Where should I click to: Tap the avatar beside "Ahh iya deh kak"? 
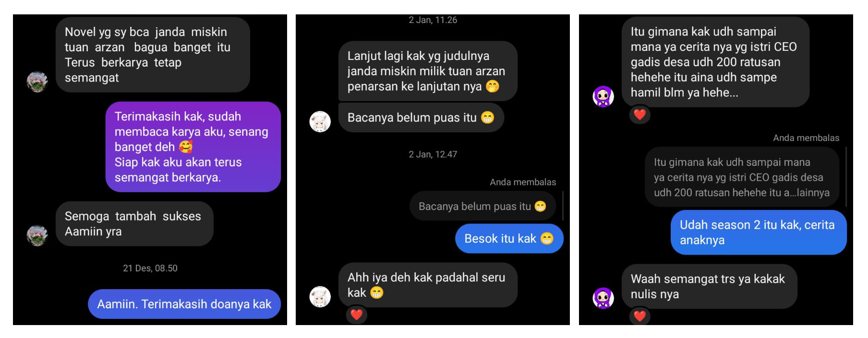pyautogui.click(x=320, y=297)
